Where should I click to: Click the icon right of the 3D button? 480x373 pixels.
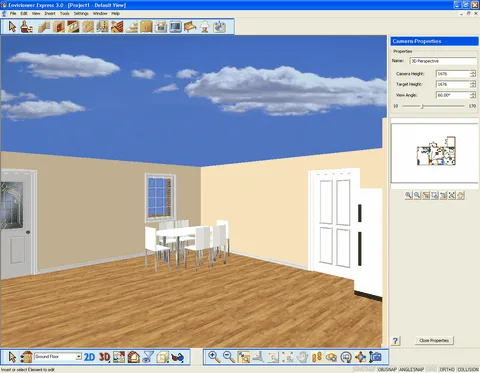119,357
